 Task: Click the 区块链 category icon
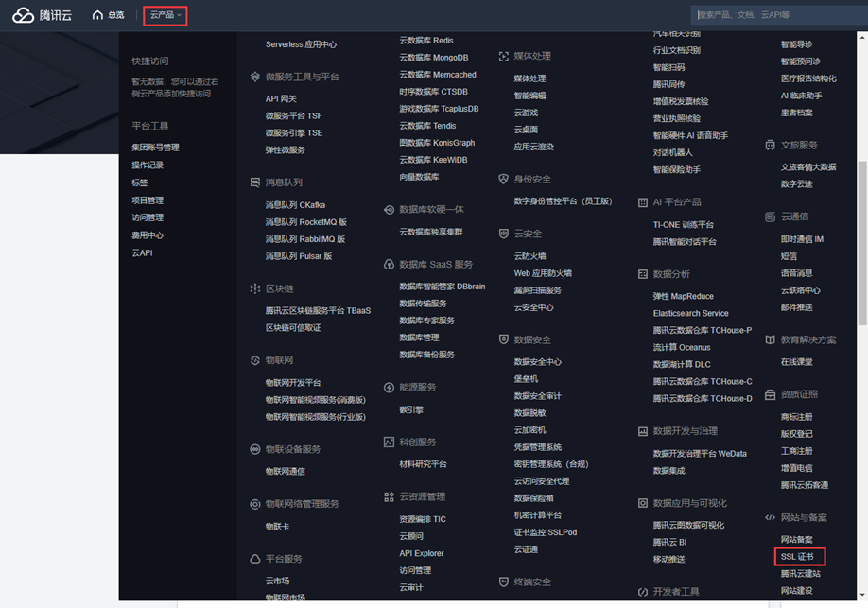[x=254, y=288]
